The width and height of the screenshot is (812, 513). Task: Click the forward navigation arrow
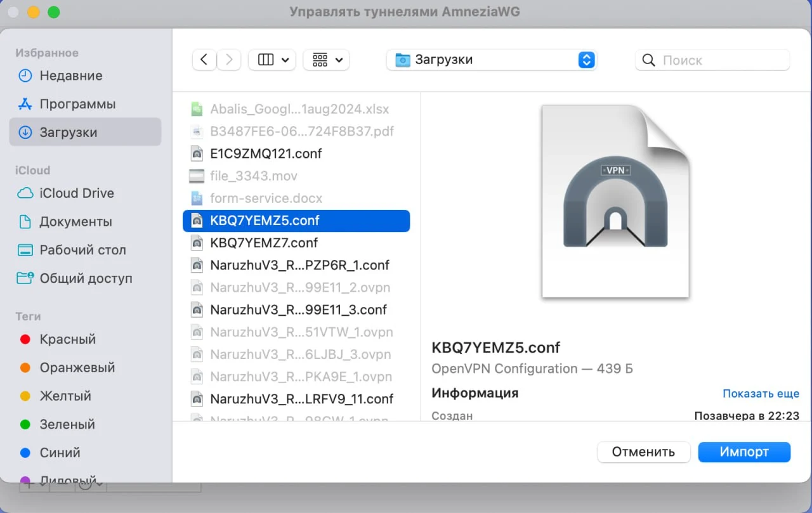229,60
